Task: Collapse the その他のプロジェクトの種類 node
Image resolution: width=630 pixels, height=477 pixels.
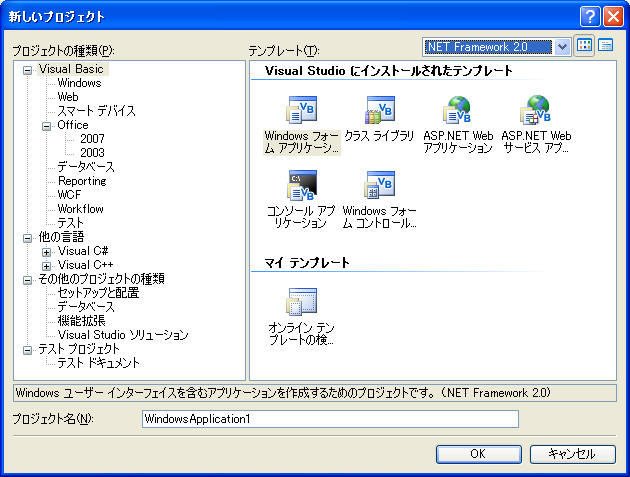Action: [27, 280]
